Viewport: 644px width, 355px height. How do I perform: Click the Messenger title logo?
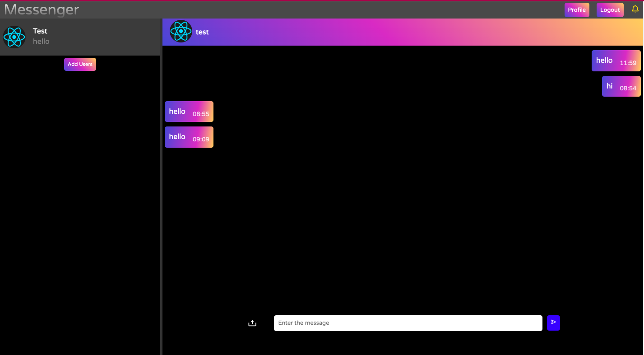[x=42, y=9]
